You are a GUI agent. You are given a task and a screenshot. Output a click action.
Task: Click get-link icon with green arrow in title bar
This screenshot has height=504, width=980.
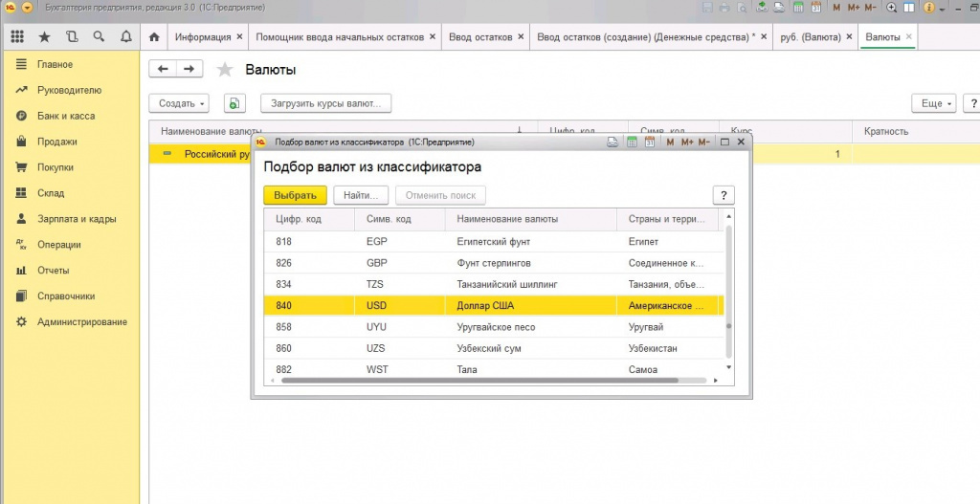pyautogui.click(x=761, y=8)
